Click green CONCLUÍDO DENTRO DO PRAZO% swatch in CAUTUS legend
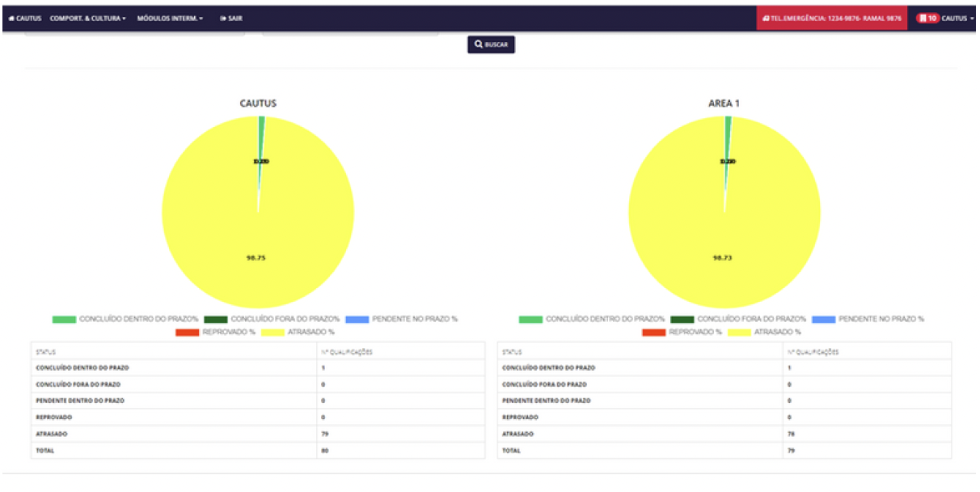This screenshot has height=492, width=980. pyautogui.click(x=64, y=319)
